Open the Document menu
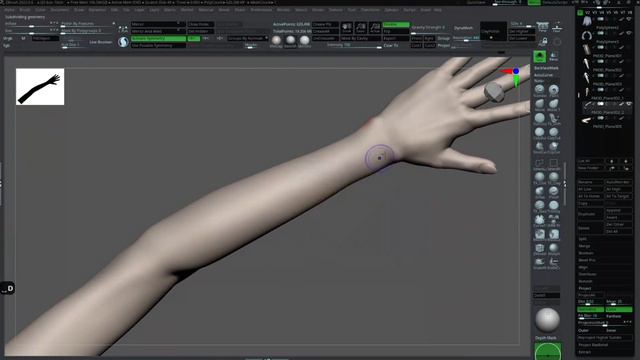Image resolution: width=640 pixels, height=360 pixels. click(60, 9)
